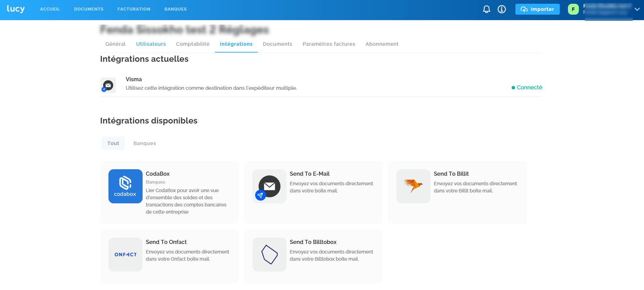644x290 pixels.
Task: Switch to the Comptabilité tab
Action: pos(193,44)
